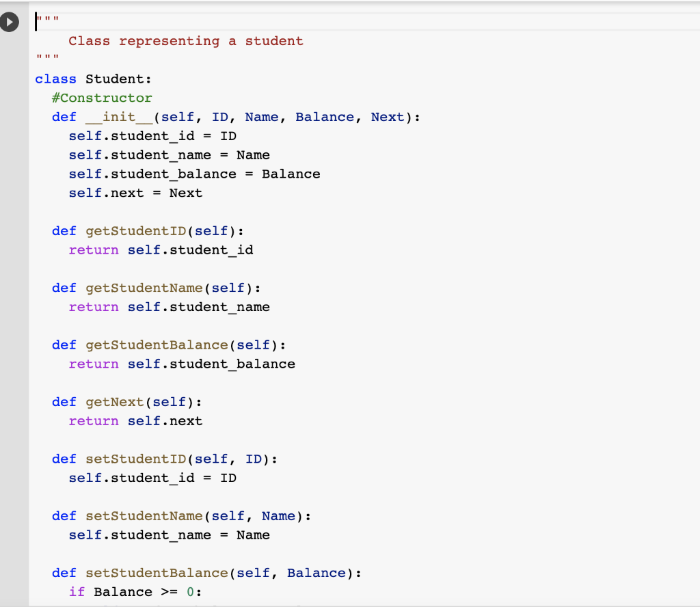Click 'return self.student_name' line

click(x=170, y=307)
